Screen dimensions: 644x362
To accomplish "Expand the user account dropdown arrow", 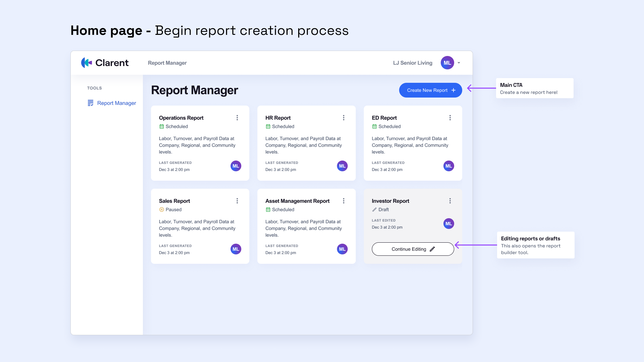I will coord(459,63).
